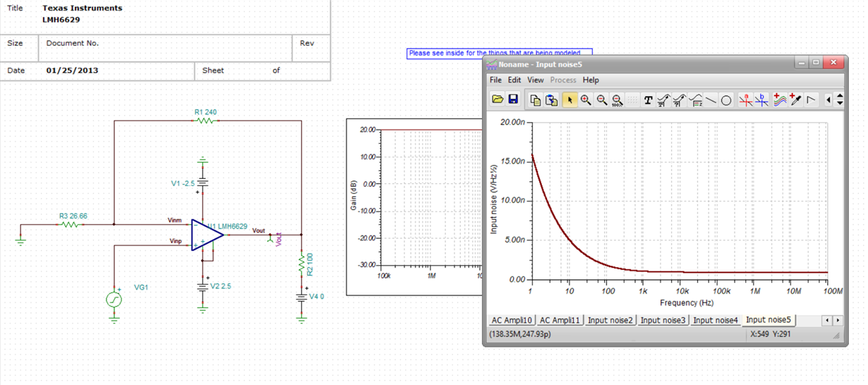Viewport: 868px width, 385px height.
Task: Click the Zoom out magnifier icon
Action: tap(601, 100)
